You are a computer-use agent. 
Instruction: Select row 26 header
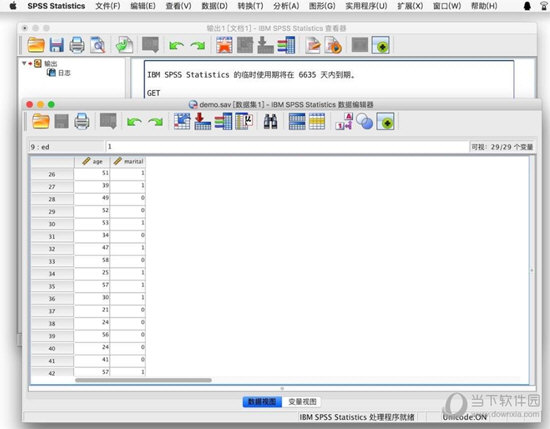pyautogui.click(x=52, y=174)
